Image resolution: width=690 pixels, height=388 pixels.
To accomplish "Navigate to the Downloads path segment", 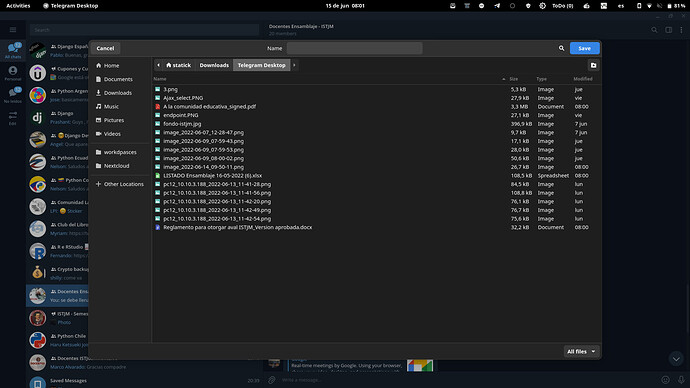I will click(214, 65).
